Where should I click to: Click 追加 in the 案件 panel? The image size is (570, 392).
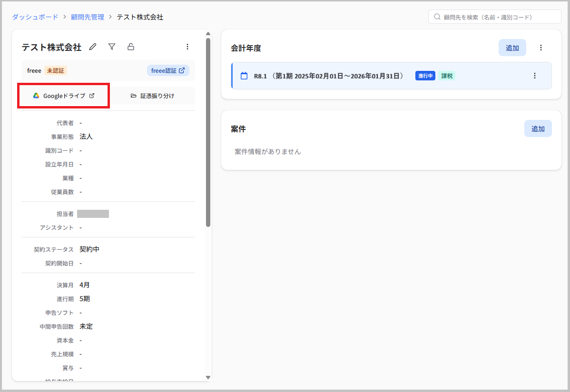538,129
